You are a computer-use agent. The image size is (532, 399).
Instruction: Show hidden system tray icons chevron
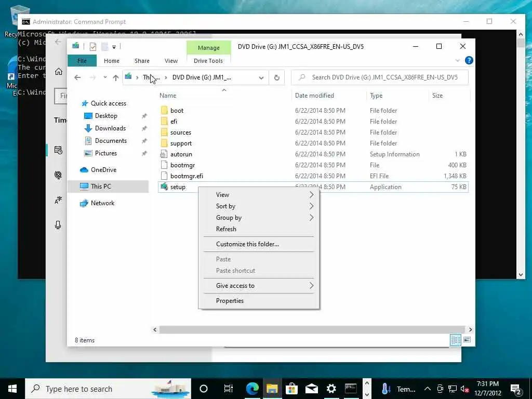pos(428,389)
